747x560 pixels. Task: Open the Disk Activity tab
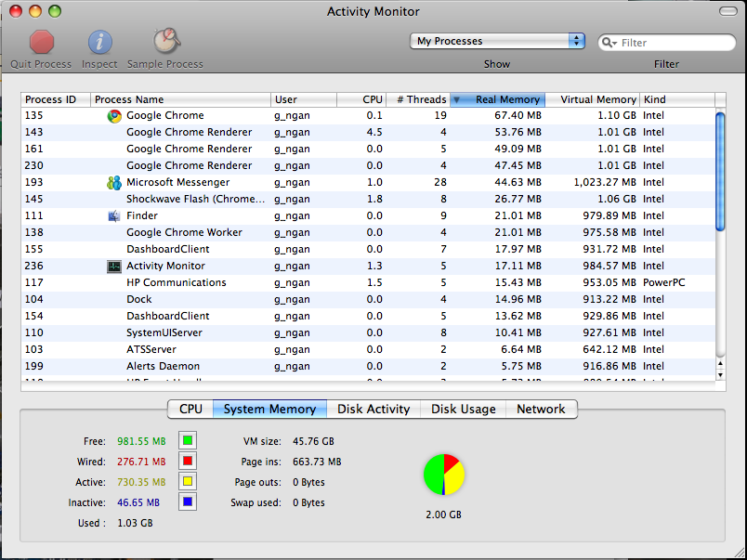373,409
